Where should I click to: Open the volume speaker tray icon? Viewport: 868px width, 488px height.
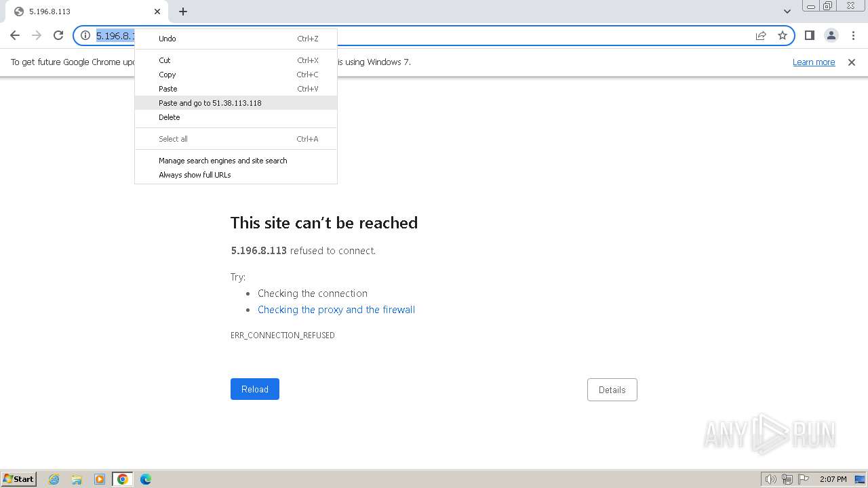pyautogui.click(x=770, y=479)
